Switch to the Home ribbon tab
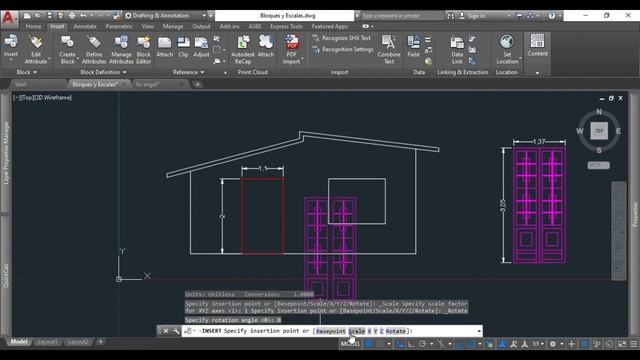 point(33,27)
